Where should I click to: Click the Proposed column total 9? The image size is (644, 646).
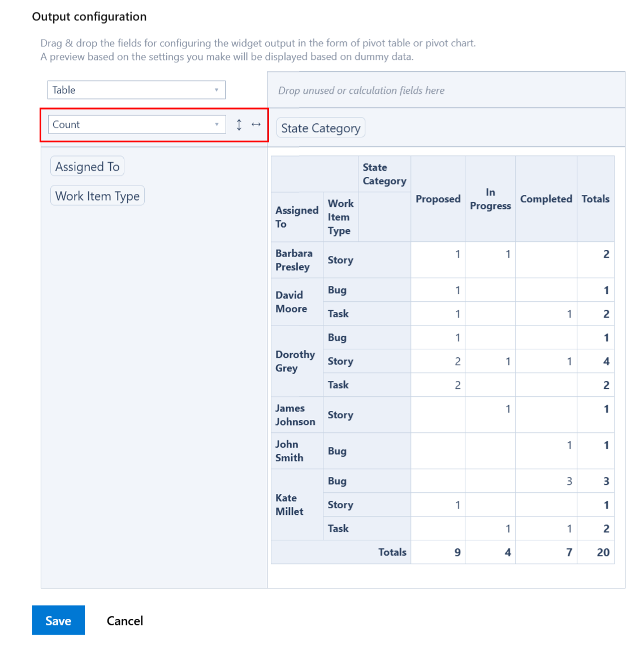(x=438, y=552)
